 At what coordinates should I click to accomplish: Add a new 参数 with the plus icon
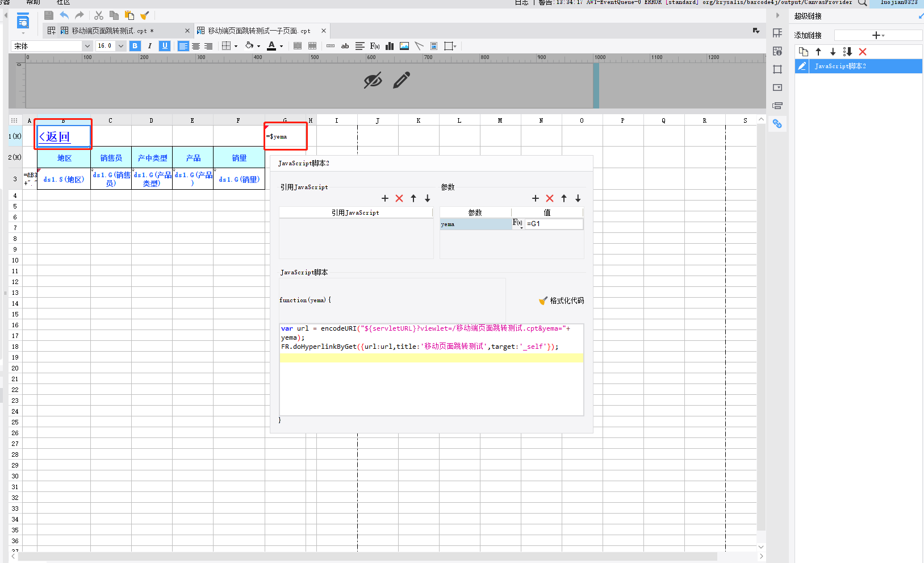[536, 198]
